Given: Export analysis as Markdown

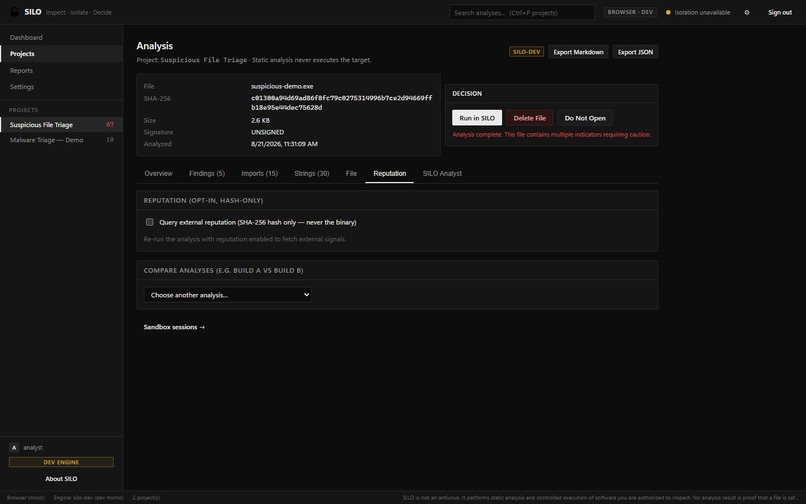Looking at the screenshot, I should coord(578,52).
